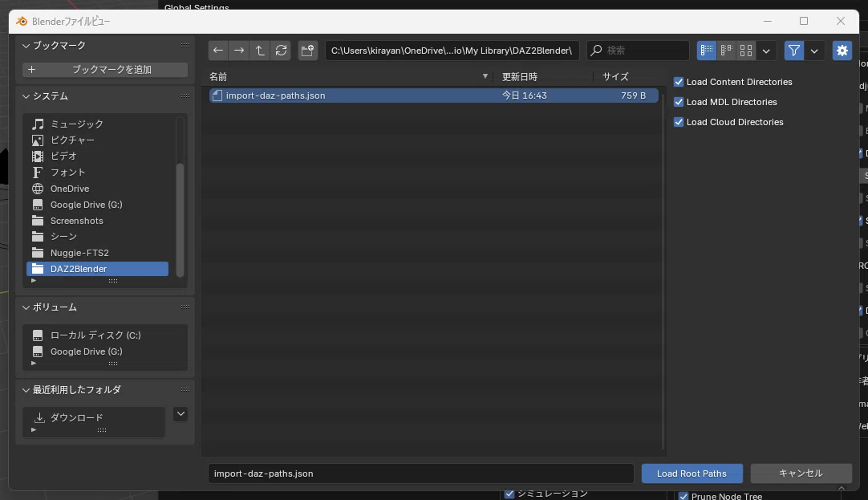Viewport: 868px width, 500px height.
Task: Sort by サイズ column header
Action: pos(615,76)
